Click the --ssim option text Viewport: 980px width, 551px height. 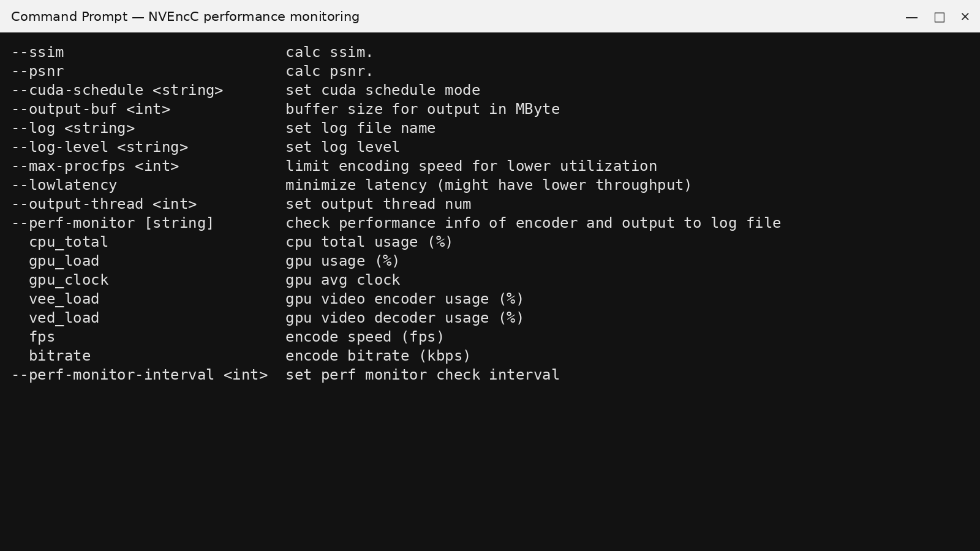pos(37,53)
